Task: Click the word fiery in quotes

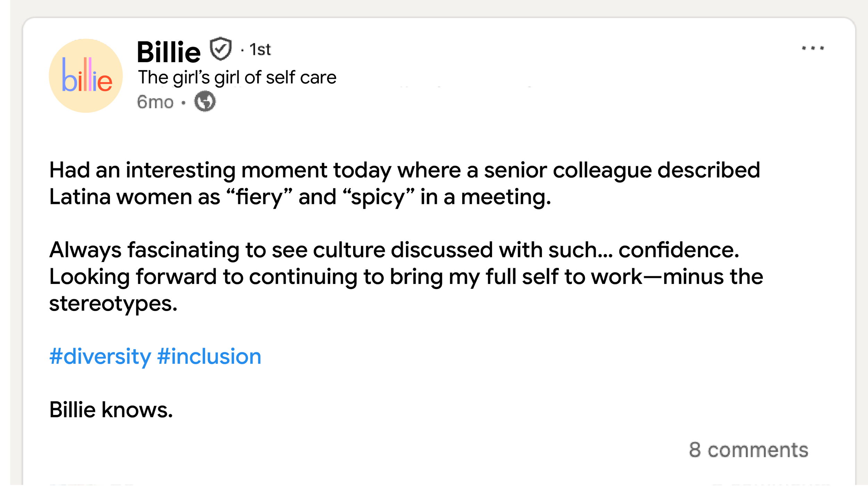Action: [x=260, y=197]
